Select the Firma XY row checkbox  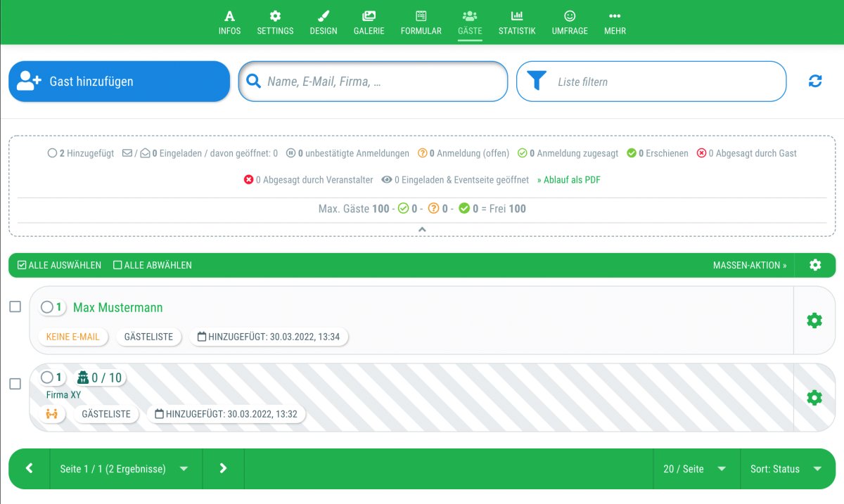tap(15, 385)
